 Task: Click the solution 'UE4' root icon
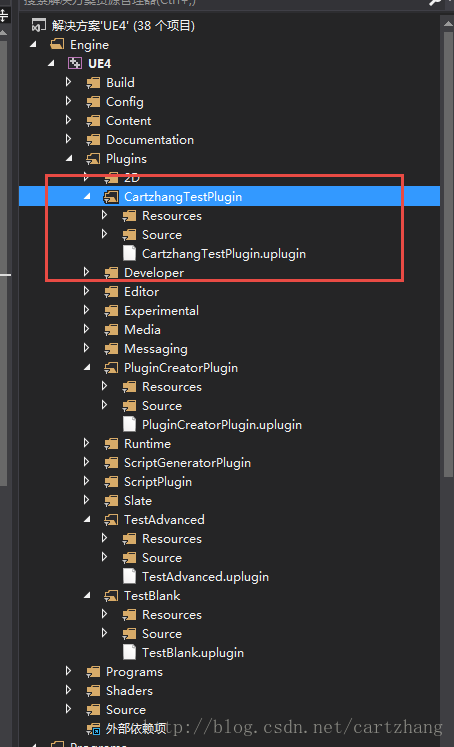click(39, 25)
